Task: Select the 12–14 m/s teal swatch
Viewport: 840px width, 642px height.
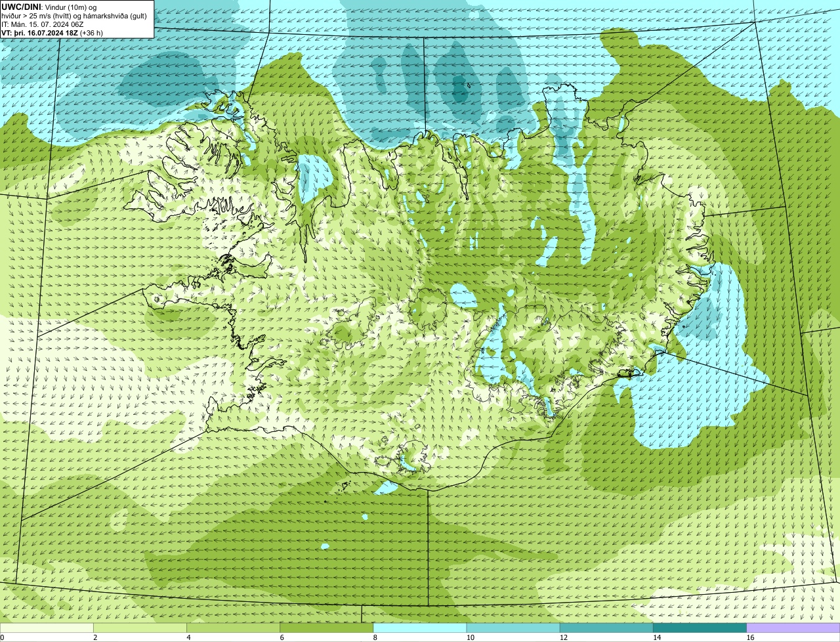Action: pyautogui.click(x=606, y=628)
